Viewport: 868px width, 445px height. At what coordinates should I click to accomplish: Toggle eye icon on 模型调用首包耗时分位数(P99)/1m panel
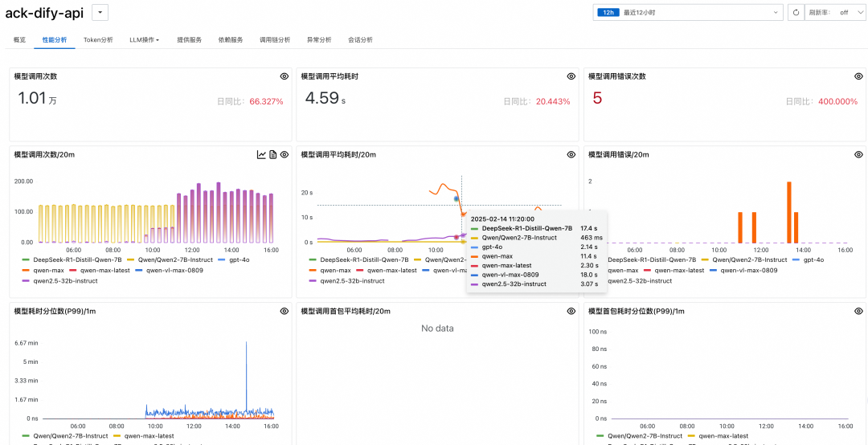[x=858, y=311]
